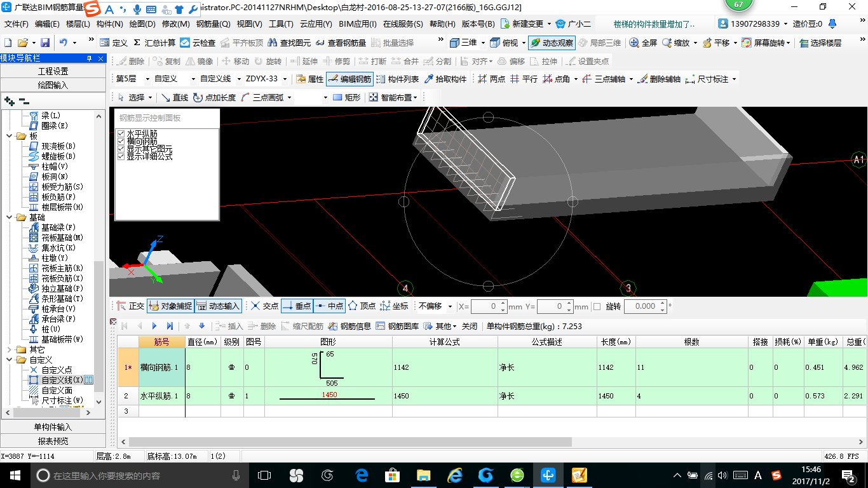Click the next record arrow icon
868x488 pixels.
(x=154, y=326)
